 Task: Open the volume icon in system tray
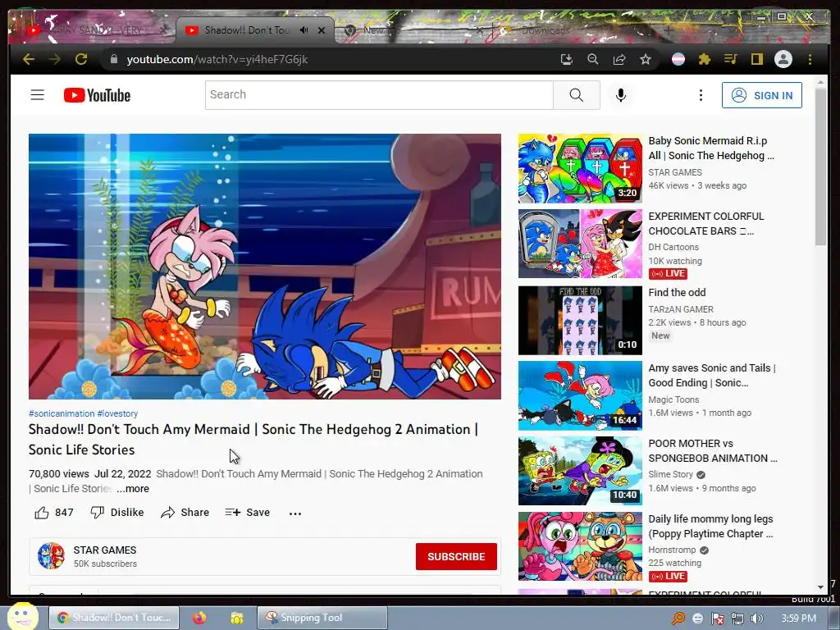click(757, 619)
